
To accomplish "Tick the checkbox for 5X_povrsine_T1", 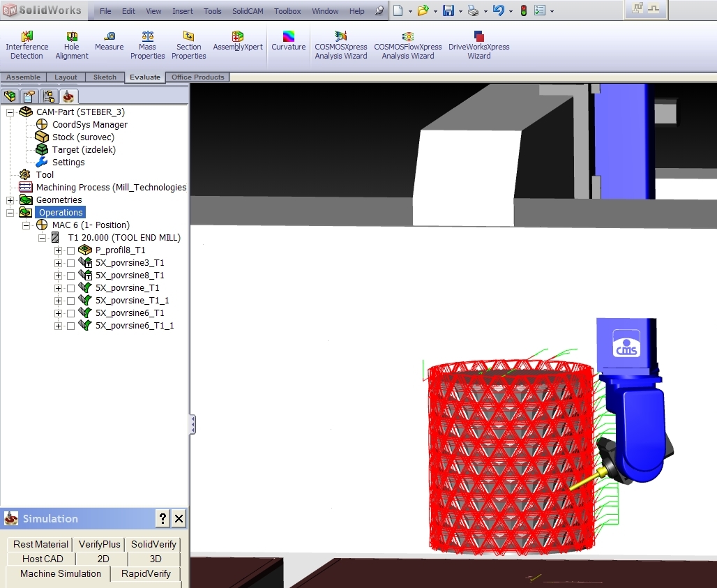I will tap(71, 288).
